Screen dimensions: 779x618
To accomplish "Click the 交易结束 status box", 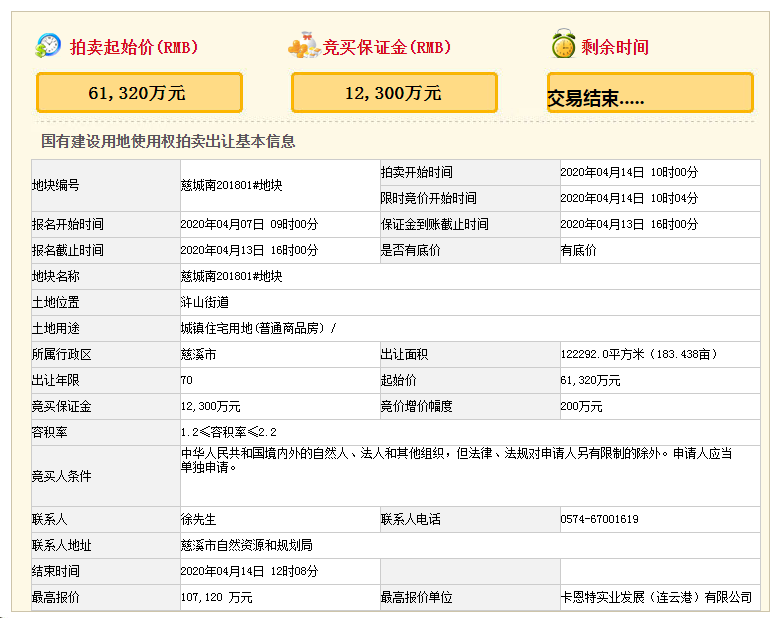I will pos(650,94).
